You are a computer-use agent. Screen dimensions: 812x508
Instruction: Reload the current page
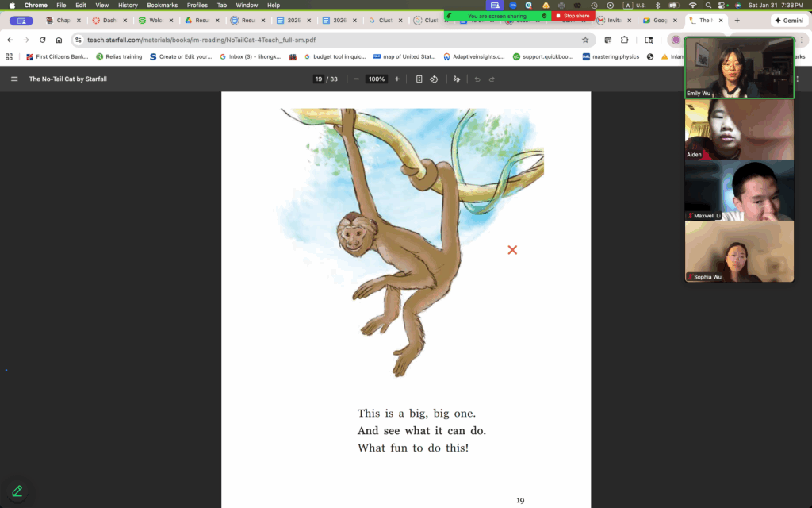click(42, 40)
